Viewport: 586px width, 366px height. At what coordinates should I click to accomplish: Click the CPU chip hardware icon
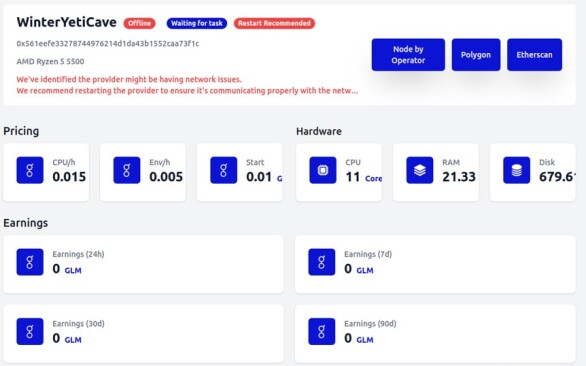323,170
